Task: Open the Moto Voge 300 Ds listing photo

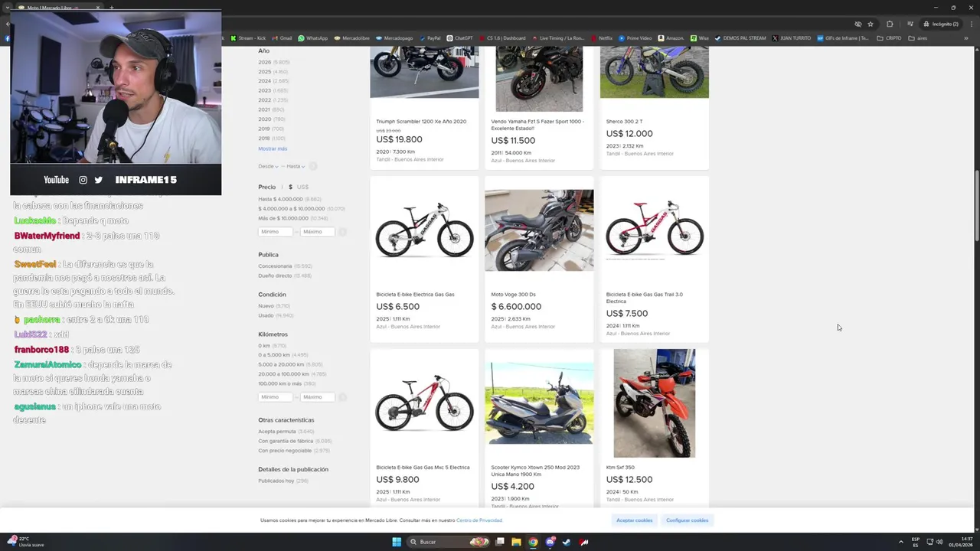Action: tap(539, 230)
